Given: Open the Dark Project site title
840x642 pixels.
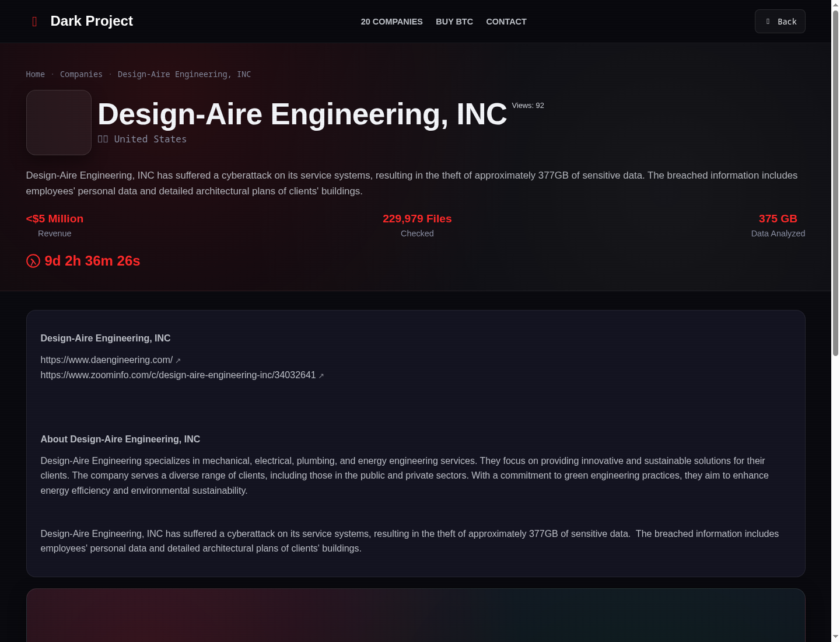Looking at the screenshot, I should [x=92, y=21].
